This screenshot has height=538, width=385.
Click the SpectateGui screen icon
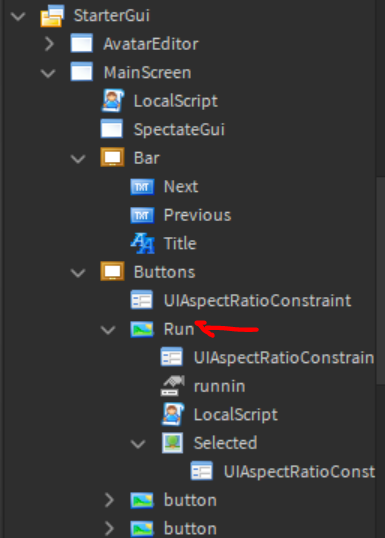pos(112,129)
